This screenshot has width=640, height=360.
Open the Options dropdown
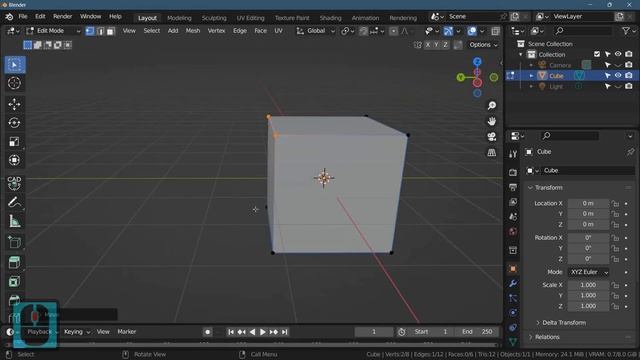coord(483,45)
